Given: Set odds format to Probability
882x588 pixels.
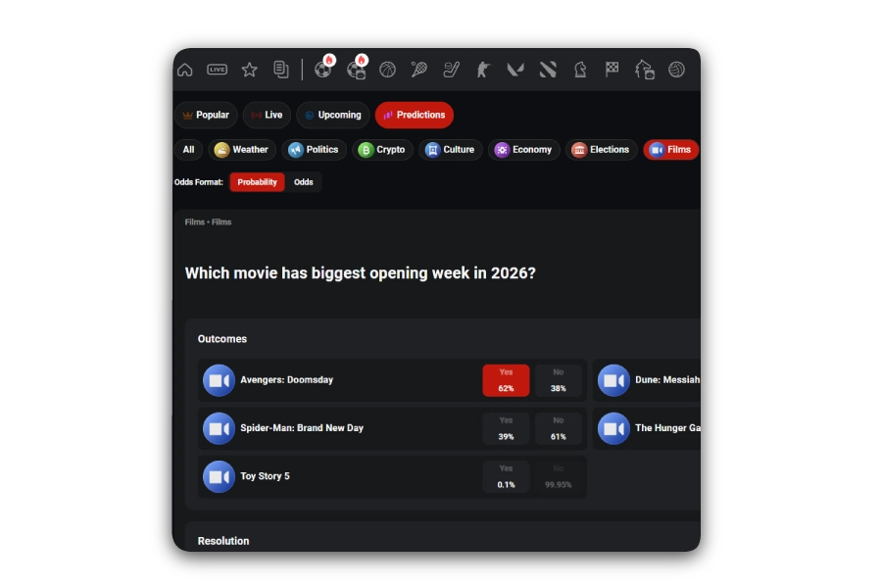Looking at the screenshot, I should [257, 182].
